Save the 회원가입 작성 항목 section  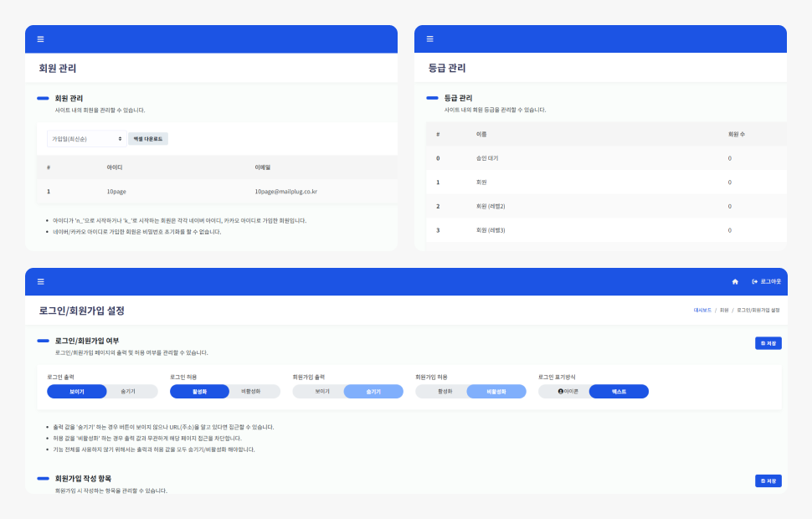coord(768,480)
